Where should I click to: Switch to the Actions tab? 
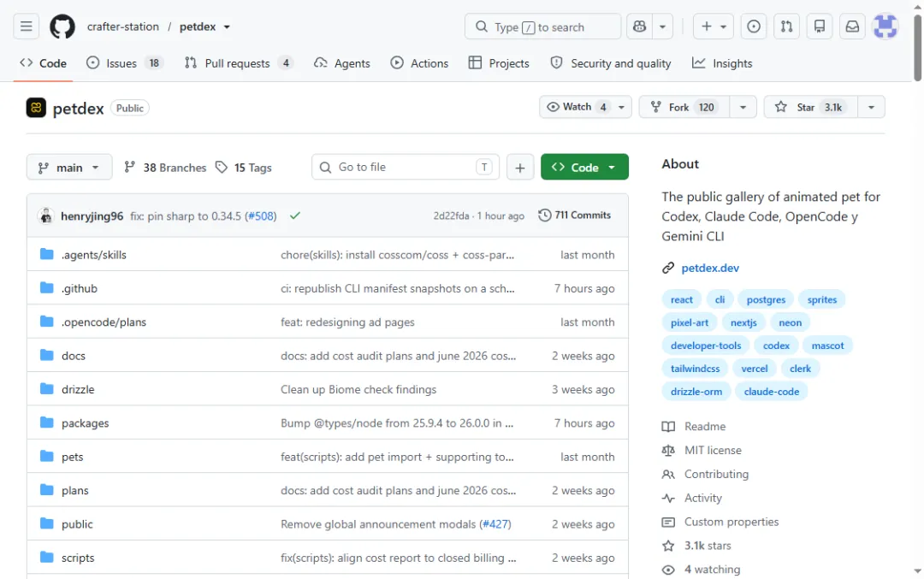point(419,63)
